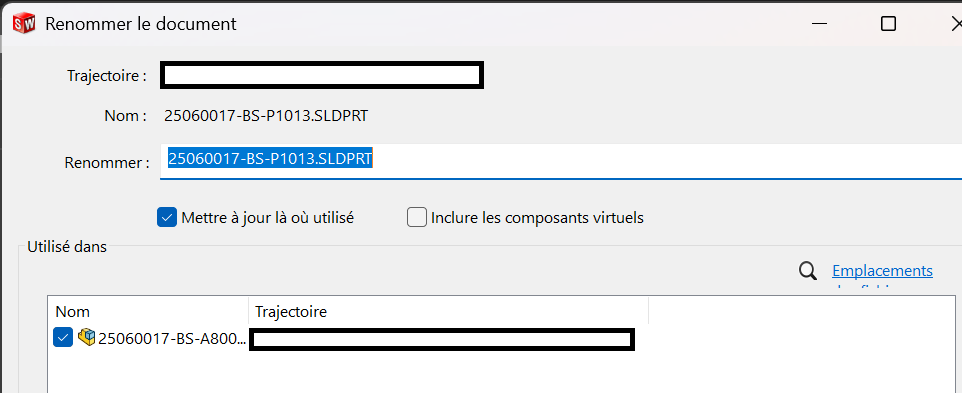
Task: Open the Emplacements des fichiers link
Action: 882,277
